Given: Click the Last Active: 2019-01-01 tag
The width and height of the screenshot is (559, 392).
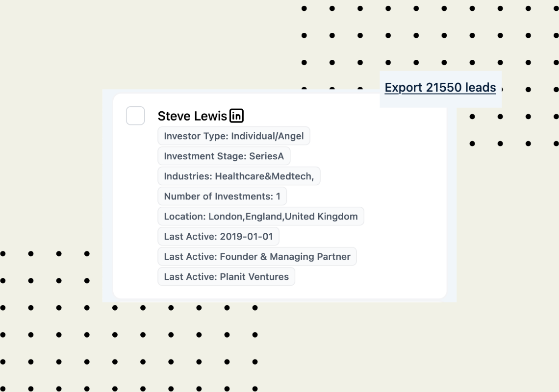Looking at the screenshot, I should 219,236.
